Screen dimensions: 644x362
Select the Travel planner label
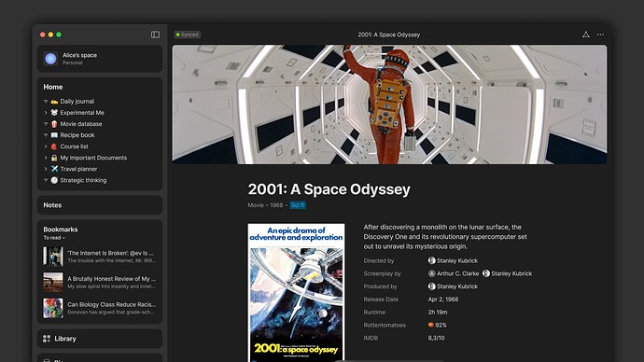coord(78,169)
